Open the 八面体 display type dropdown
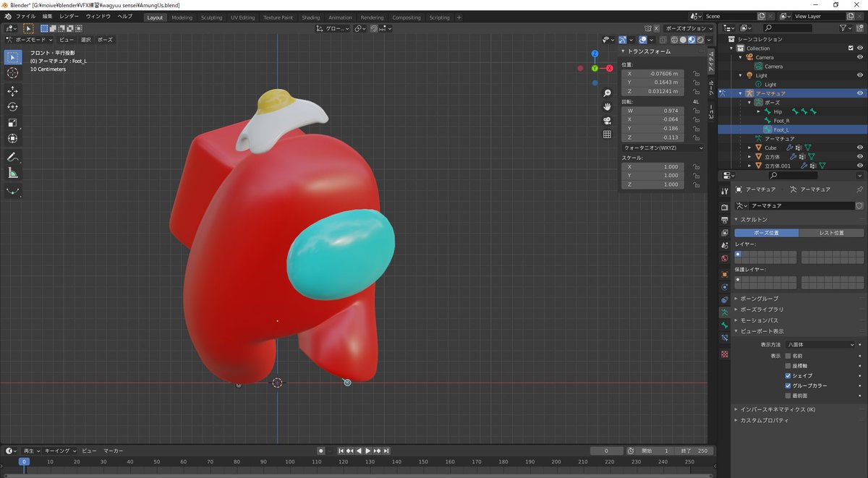Viewport: 868px width, 478px height. coord(821,345)
